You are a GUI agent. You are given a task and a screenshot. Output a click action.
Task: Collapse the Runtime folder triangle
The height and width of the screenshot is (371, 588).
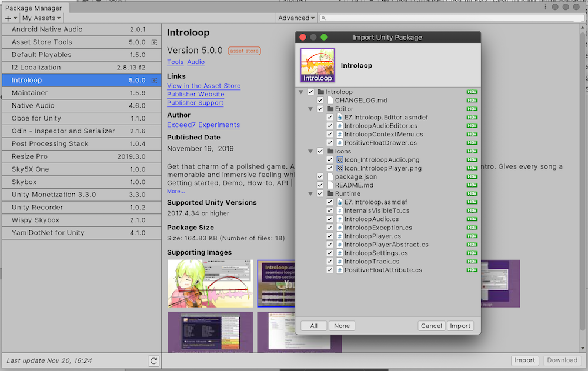click(x=310, y=193)
